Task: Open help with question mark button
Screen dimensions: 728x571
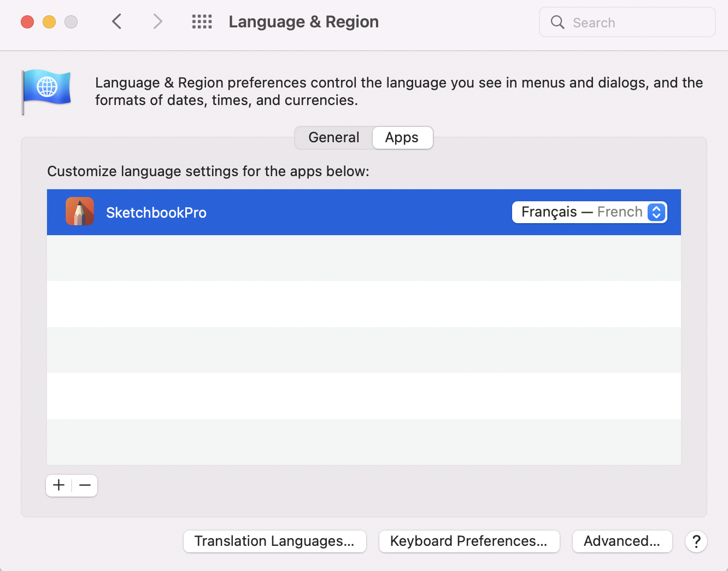Action: click(696, 541)
